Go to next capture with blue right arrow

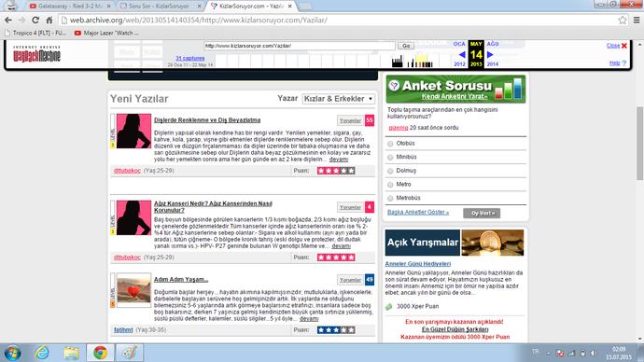coord(490,55)
